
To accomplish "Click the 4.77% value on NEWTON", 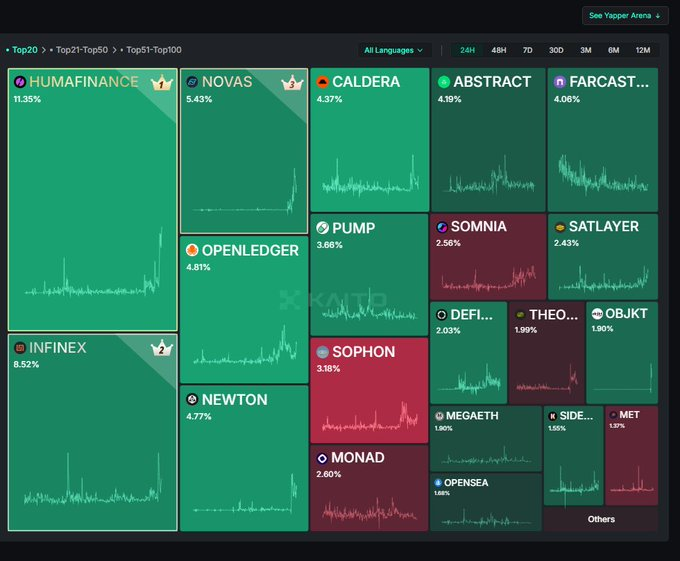I will [x=199, y=416].
